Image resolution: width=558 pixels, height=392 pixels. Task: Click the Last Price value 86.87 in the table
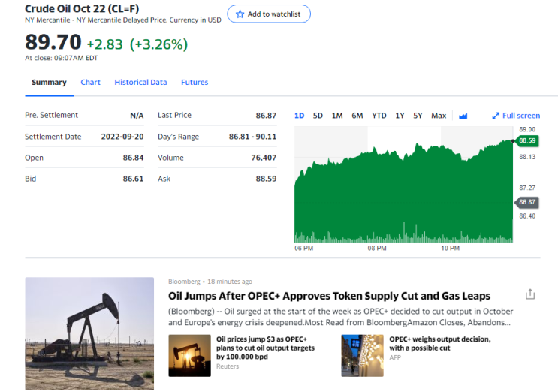coord(266,115)
